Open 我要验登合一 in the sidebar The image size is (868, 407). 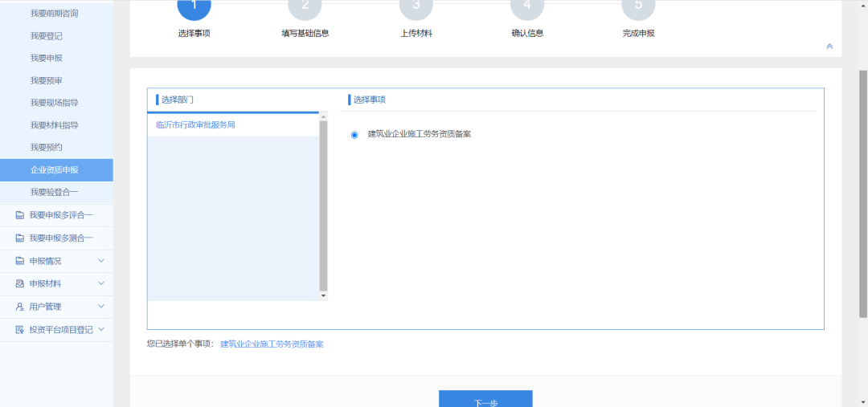[54, 192]
